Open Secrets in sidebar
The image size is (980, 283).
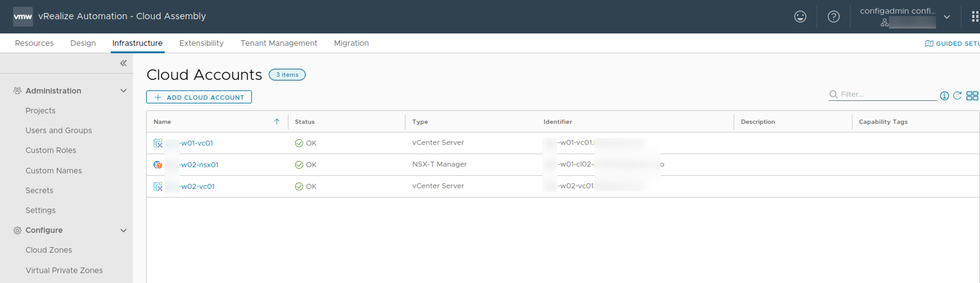tap(39, 190)
